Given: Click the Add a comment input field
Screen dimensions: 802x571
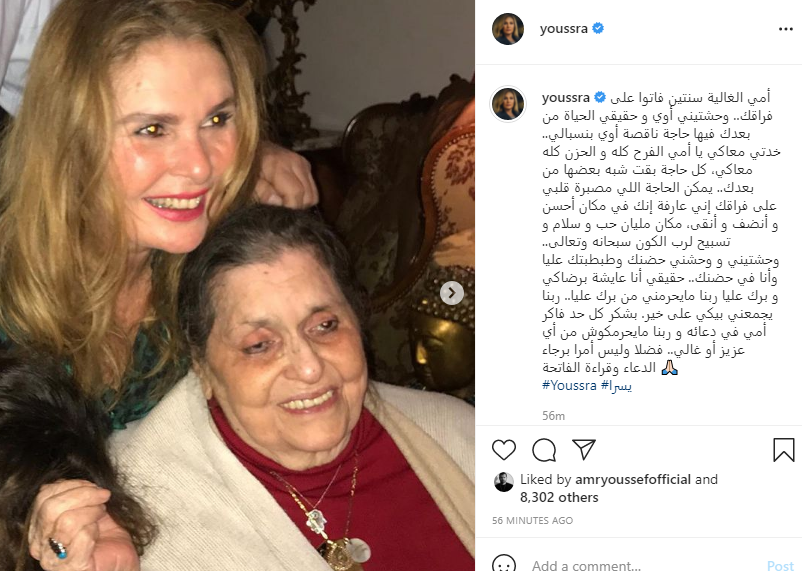Looking at the screenshot, I should [644, 565].
